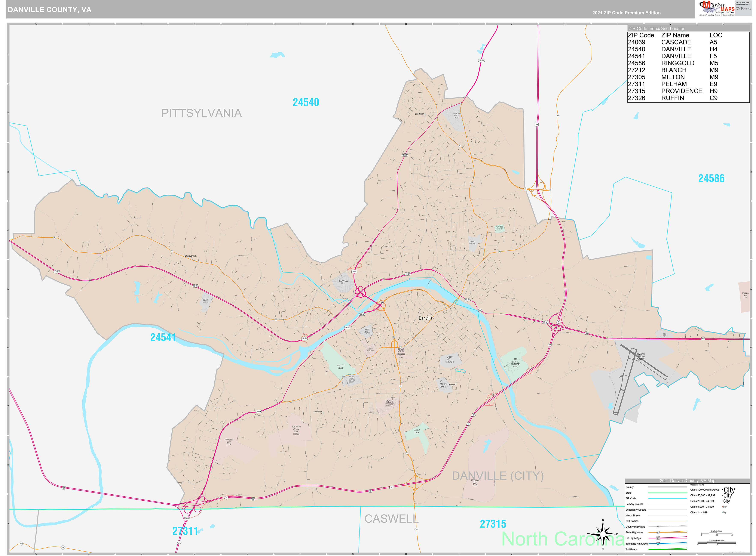Click the Interstate Highways 123 shield icon
The image size is (756, 556).
click(658, 544)
